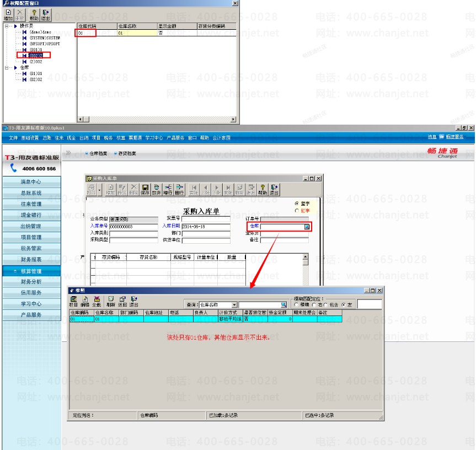This screenshot has height=450, width=476.
Task: Click the 帮助 icon in the 权限配置窗口 toolbar
Action: point(34,15)
